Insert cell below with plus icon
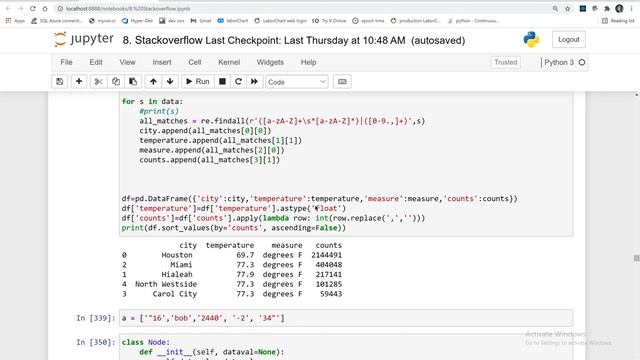The height and width of the screenshot is (360, 640). 79,82
